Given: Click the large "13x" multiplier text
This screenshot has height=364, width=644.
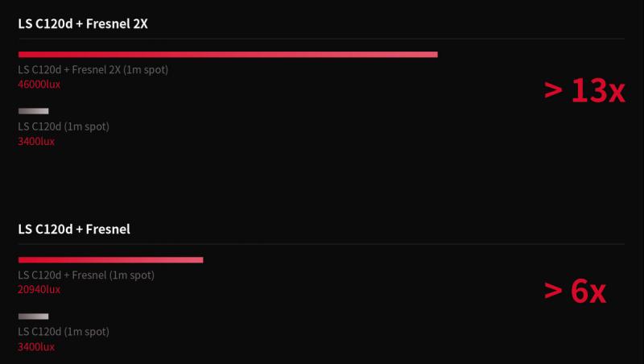Looking at the screenshot, I should coord(598,91).
